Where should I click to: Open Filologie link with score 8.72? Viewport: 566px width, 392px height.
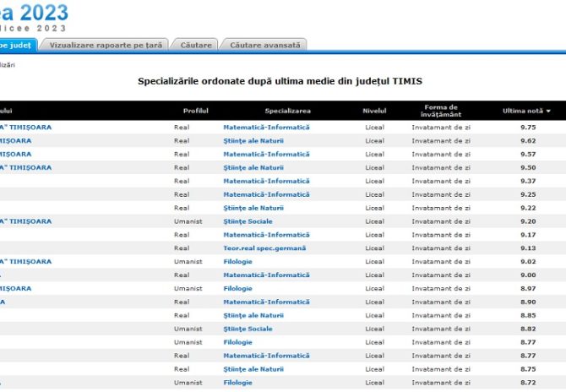click(237, 383)
